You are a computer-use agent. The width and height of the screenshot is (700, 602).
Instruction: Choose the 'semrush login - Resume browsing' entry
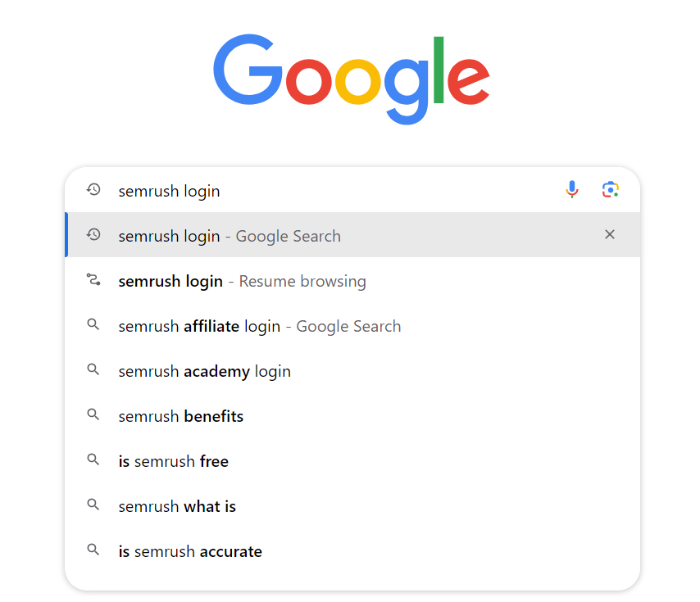tap(242, 280)
